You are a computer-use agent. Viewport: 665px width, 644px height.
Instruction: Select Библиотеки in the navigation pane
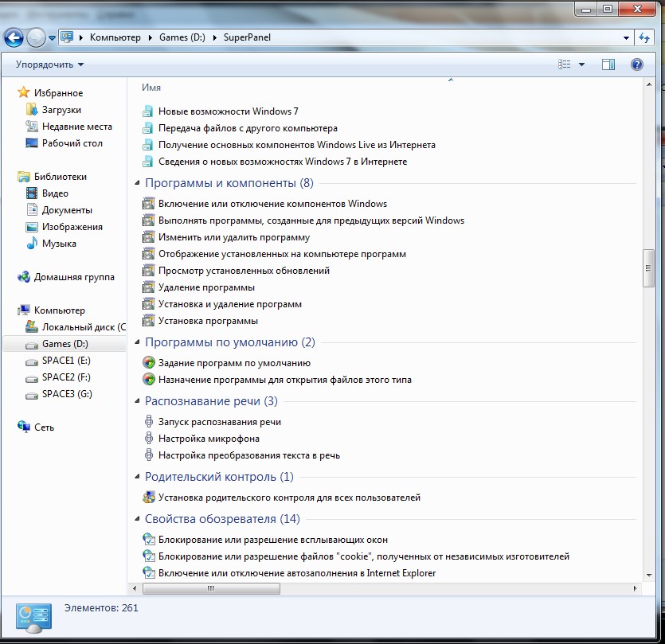[61, 177]
